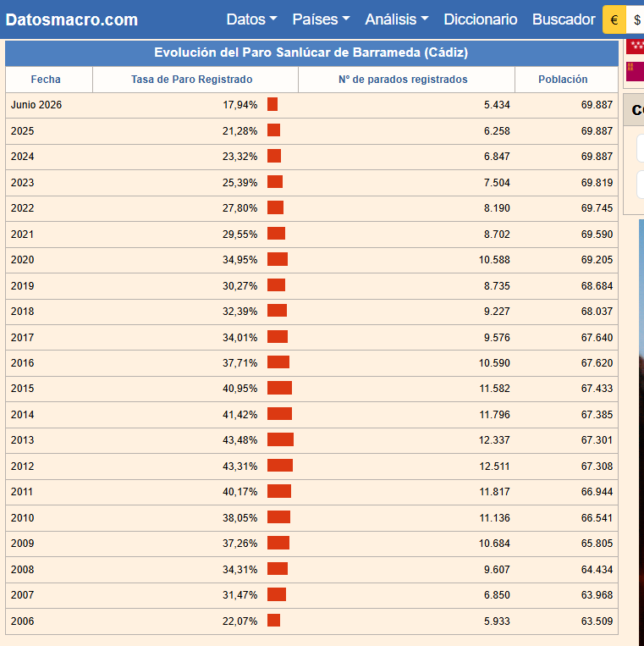644x646 pixels.
Task: Select the 17,94% unemployment rate value
Action: [240, 105]
